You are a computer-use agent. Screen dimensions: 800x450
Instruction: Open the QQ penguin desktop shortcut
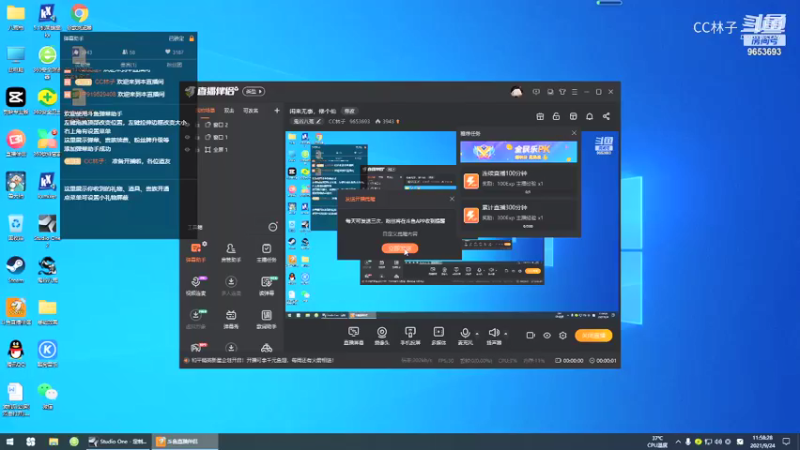click(x=16, y=354)
